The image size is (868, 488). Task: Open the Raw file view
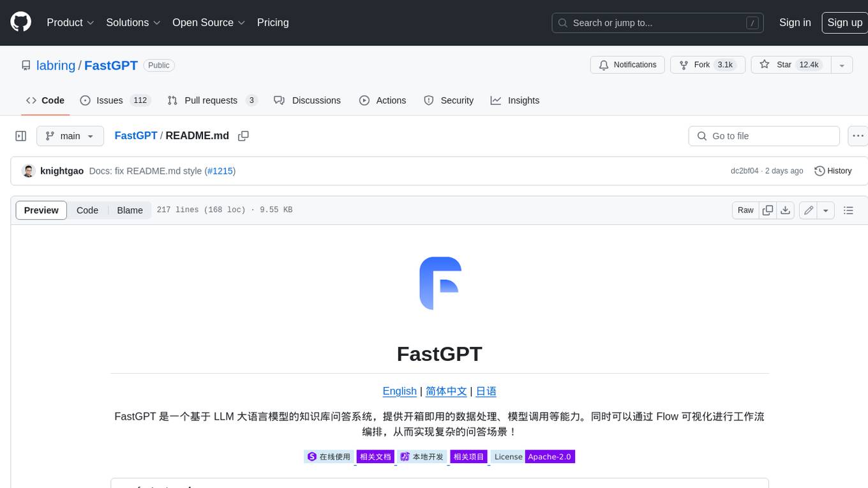click(x=745, y=210)
